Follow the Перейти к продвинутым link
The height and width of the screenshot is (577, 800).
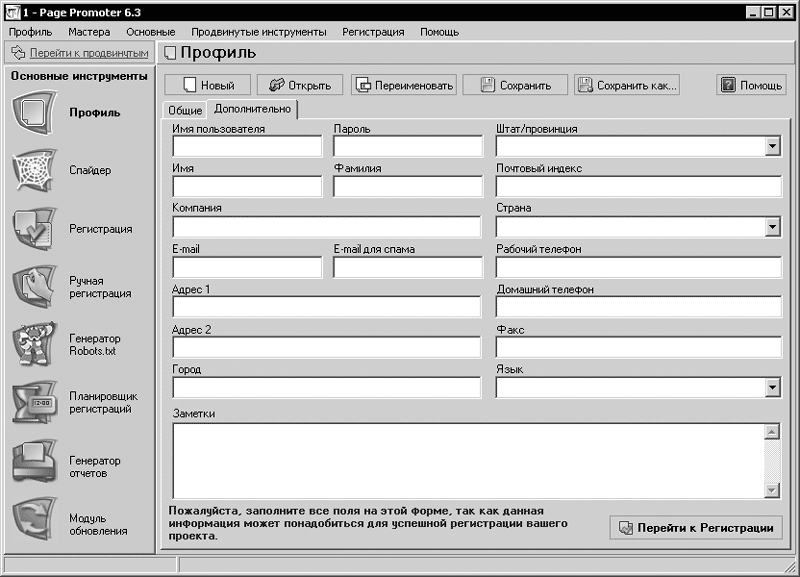click(89, 53)
